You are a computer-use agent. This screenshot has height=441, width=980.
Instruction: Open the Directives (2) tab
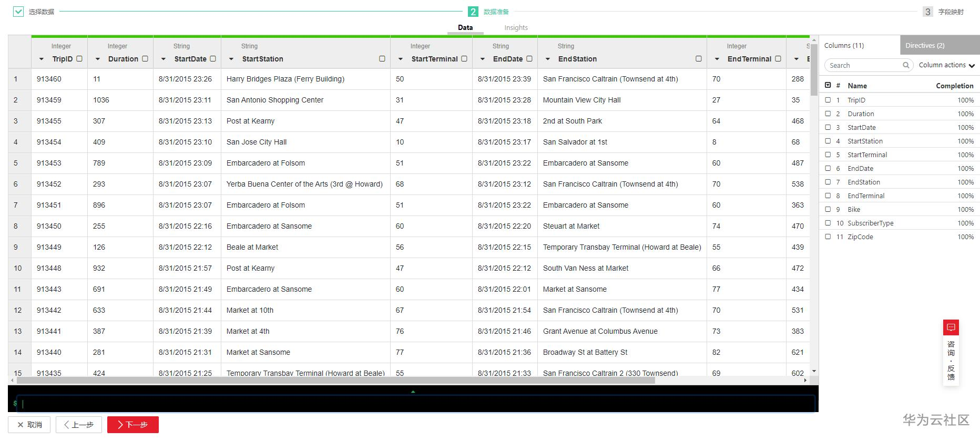point(940,45)
